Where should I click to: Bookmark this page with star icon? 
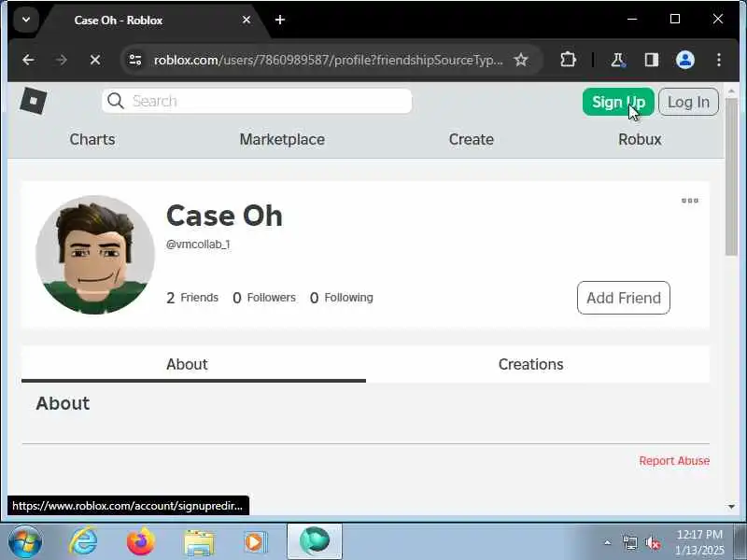pos(521,60)
